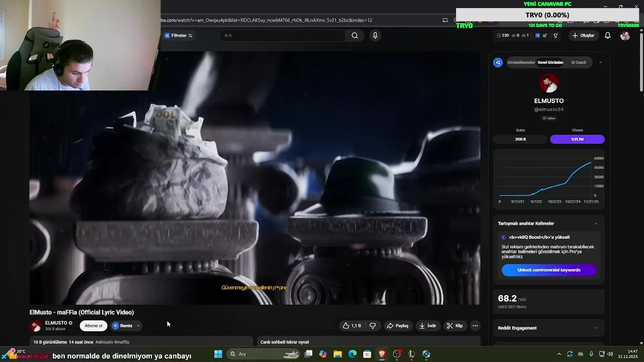
Task: Open the AI Coach tab
Action: 579,62
